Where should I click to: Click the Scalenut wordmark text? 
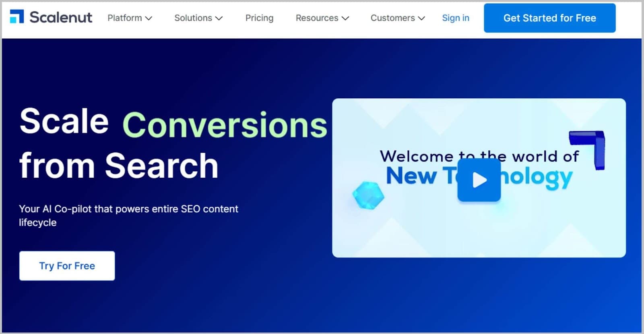(x=61, y=17)
